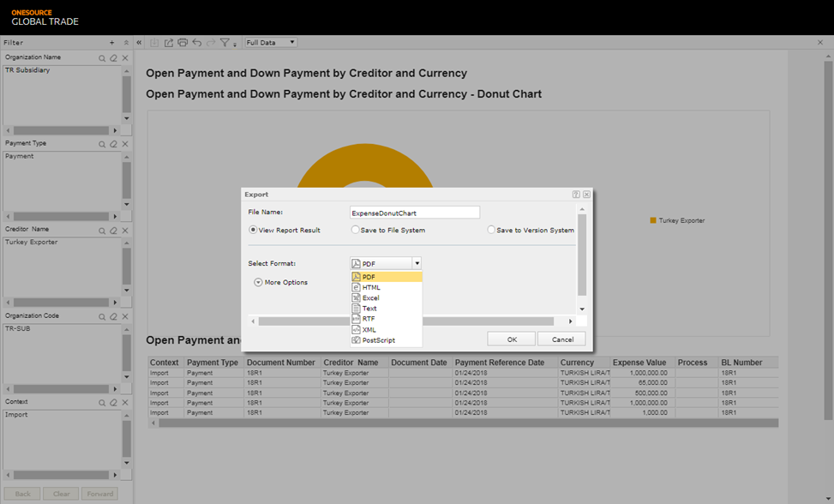Clear the Context filter with the eraser
The height and width of the screenshot is (504, 834).
point(113,403)
